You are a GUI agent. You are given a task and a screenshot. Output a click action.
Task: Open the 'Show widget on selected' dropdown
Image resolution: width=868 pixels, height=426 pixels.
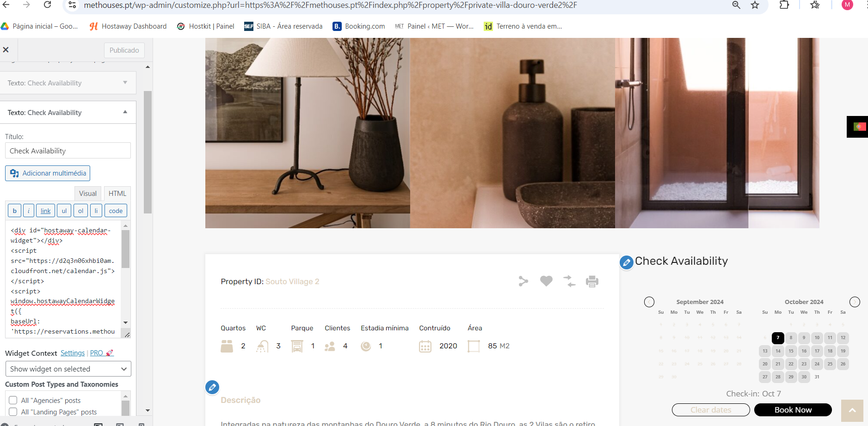pyautogui.click(x=68, y=369)
